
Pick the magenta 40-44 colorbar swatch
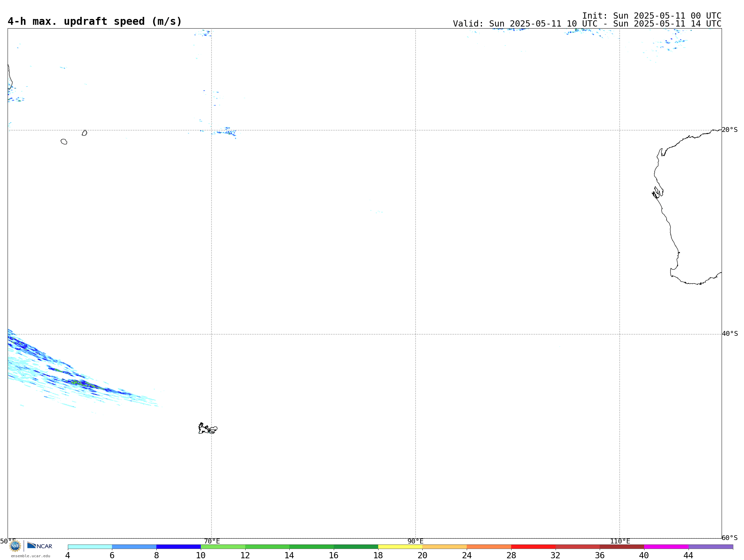pos(666,547)
